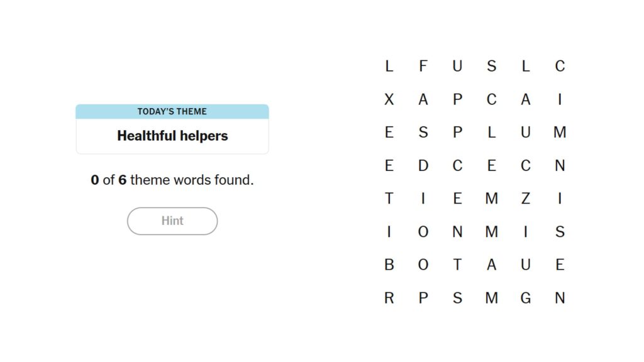Select the T between O and A
Screen dimensions: 644x362
[x=457, y=265]
